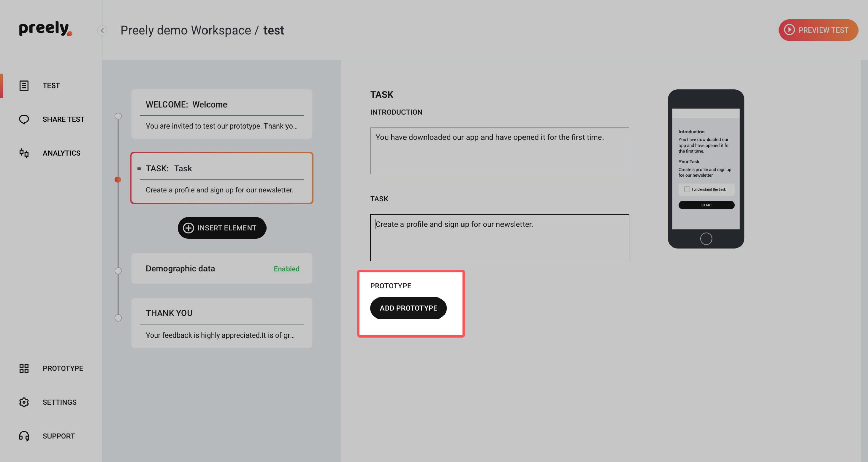
Task: Click the Settings gear icon
Action: 24,402
